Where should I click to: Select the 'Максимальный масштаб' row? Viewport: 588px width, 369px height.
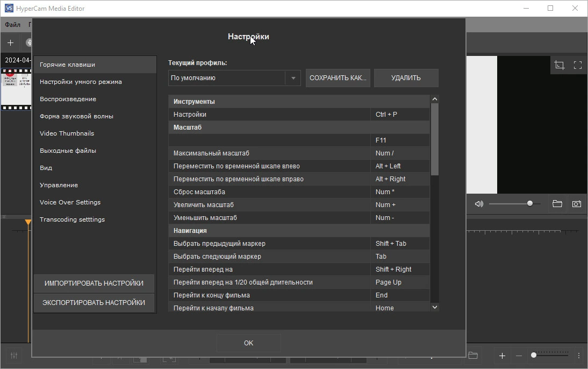pyautogui.click(x=299, y=153)
